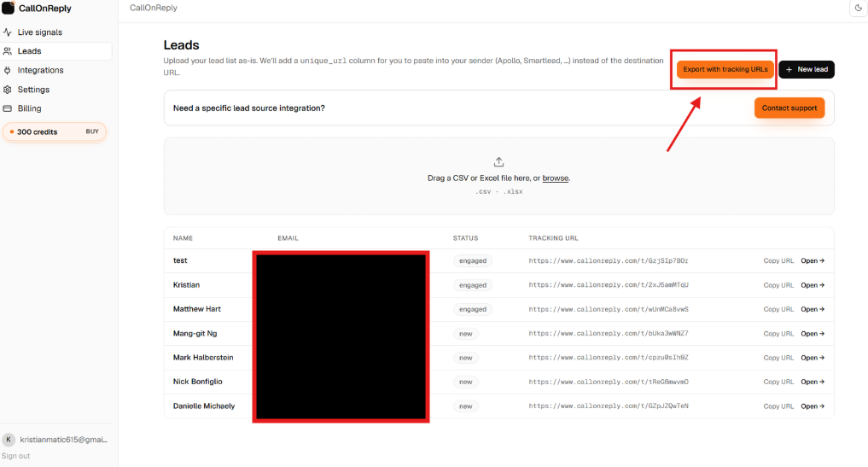Click tracking URL ending GZpJZQwTeN
The image size is (868, 467).
[609, 406]
